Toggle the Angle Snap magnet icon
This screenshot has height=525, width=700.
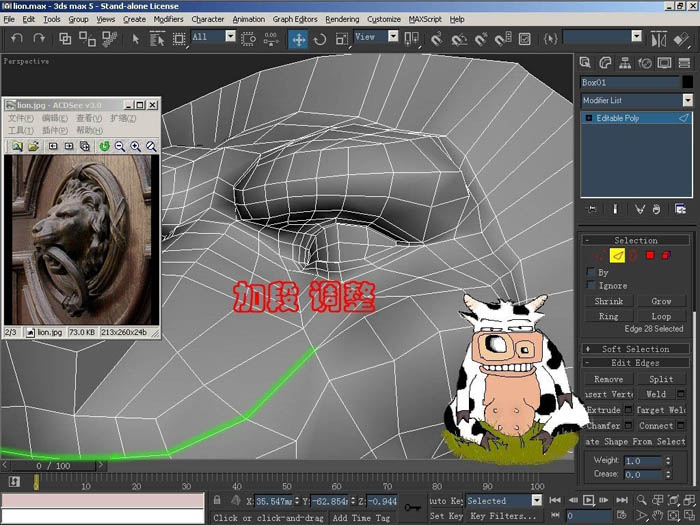[x=458, y=39]
